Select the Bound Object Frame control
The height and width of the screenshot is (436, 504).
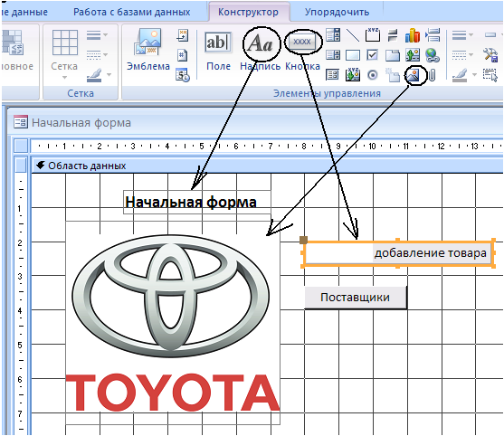click(353, 75)
